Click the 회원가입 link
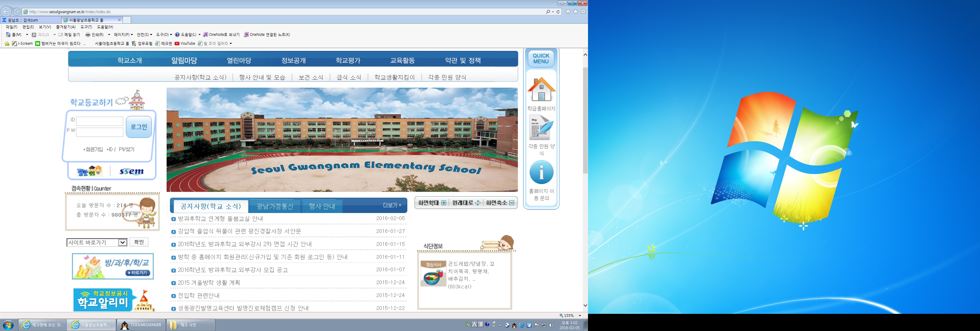The image size is (980, 331). click(94, 149)
